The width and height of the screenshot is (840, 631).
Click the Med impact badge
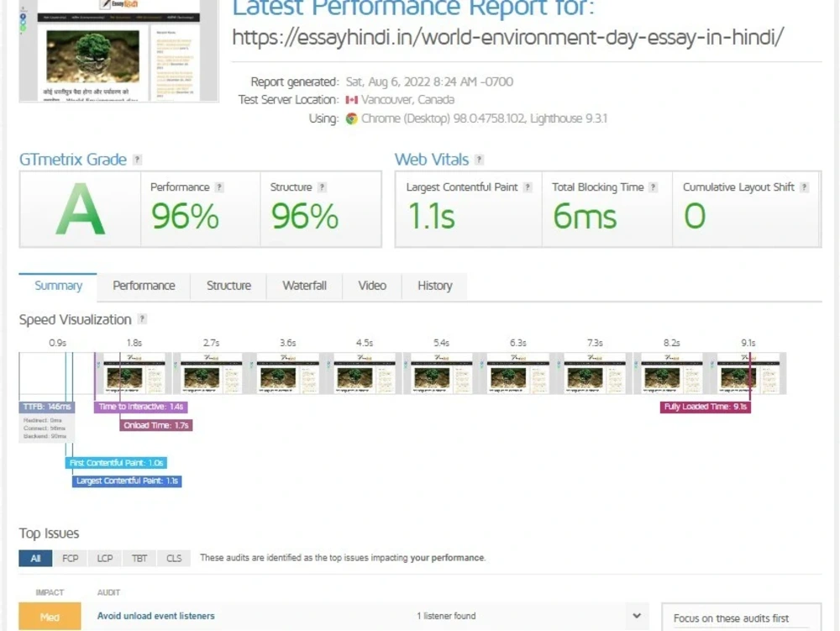[50, 617]
